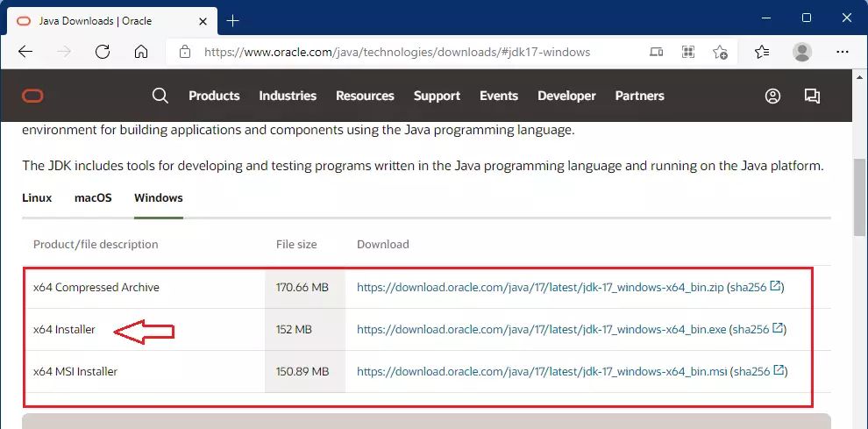Click the QR code icon in address bar
Viewport: 868px width, 429px height.
tap(688, 52)
